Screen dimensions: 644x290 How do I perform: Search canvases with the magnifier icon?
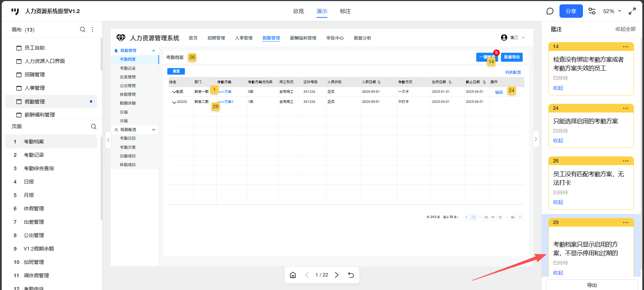[83, 29]
